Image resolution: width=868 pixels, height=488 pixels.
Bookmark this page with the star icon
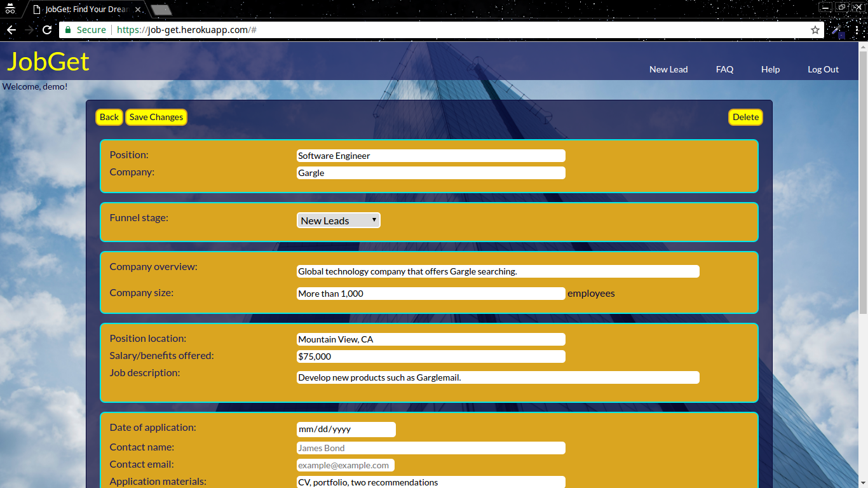click(x=815, y=30)
